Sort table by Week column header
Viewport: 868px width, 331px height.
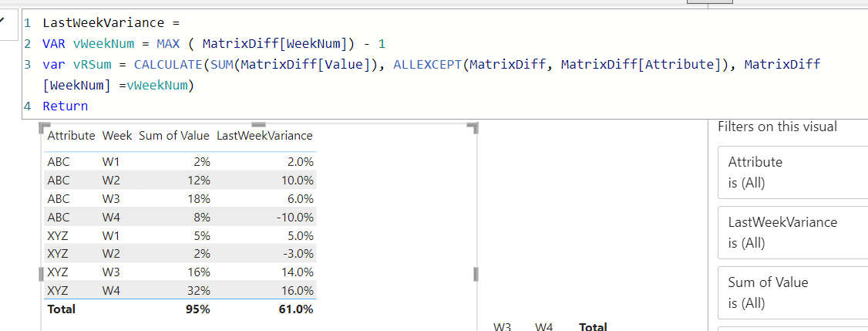pos(117,135)
